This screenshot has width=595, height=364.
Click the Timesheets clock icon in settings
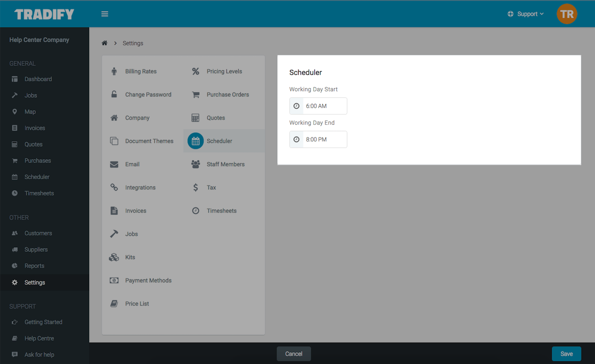(196, 211)
